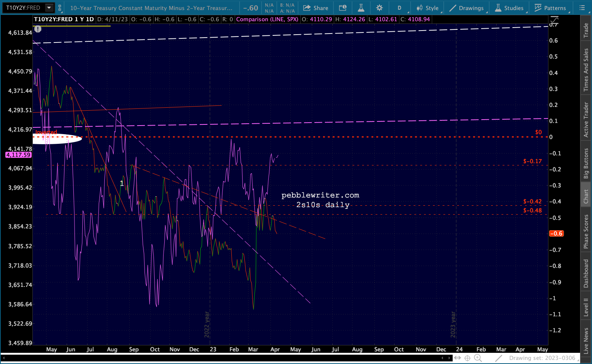Switch to the Trade side tab
Screen dimensions: 592x364
click(586, 31)
